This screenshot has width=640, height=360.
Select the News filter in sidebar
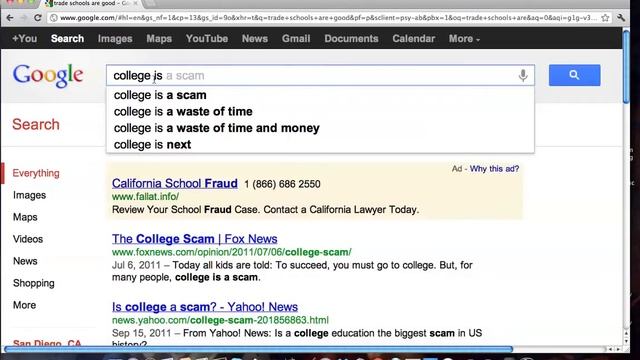(x=25, y=261)
